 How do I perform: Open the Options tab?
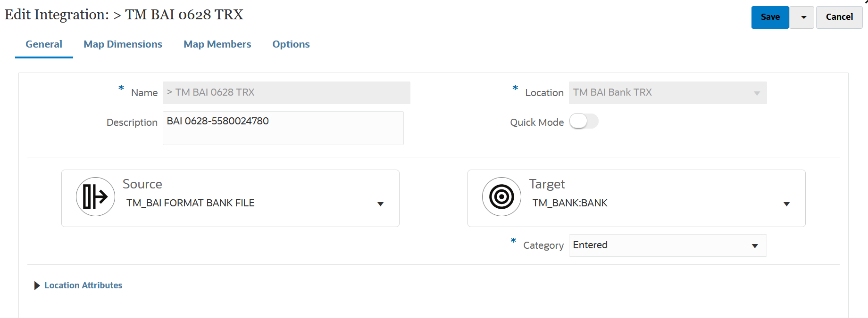coord(291,44)
